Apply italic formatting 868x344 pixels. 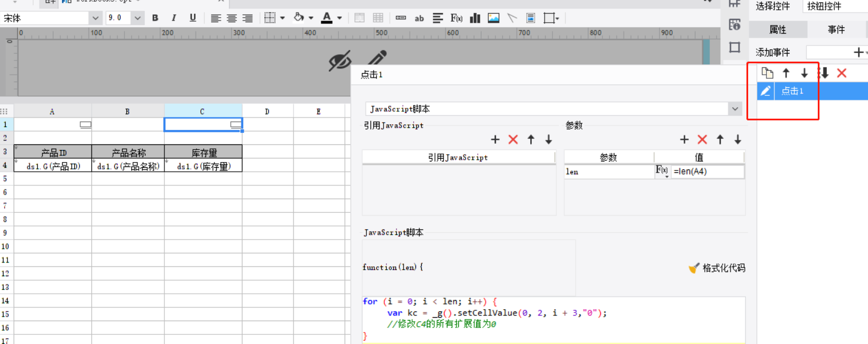click(x=174, y=18)
